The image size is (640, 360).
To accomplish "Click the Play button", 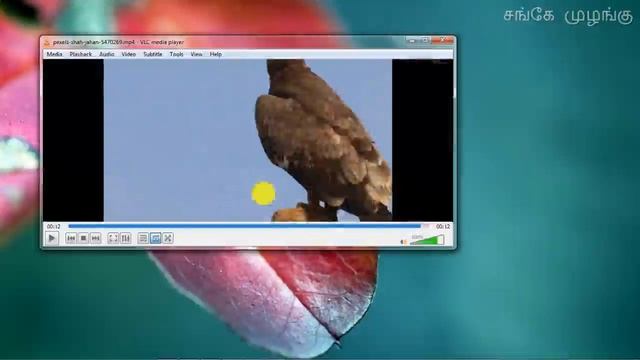I will pos(52,238).
